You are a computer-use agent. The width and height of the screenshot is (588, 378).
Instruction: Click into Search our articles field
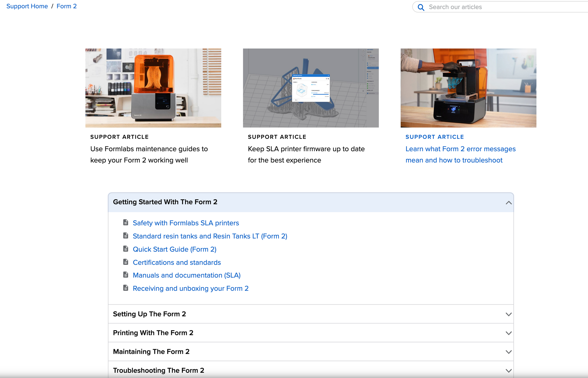(499, 7)
